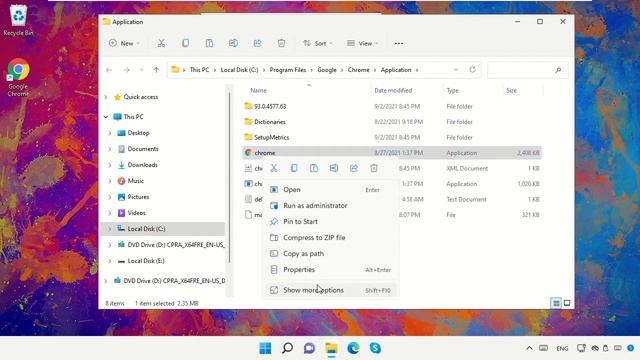640x360 pixels.
Task: Collapse the This PC tree node
Action: pyautogui.click(x=106, y=117)
